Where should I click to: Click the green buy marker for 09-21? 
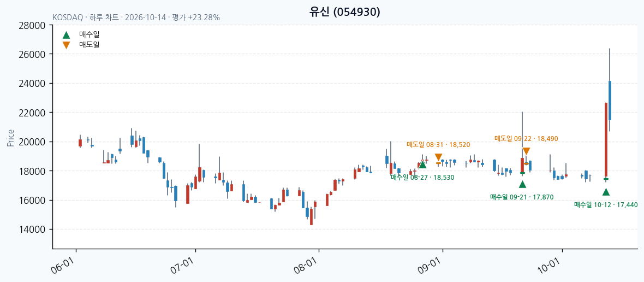click(x=522, y=185)
